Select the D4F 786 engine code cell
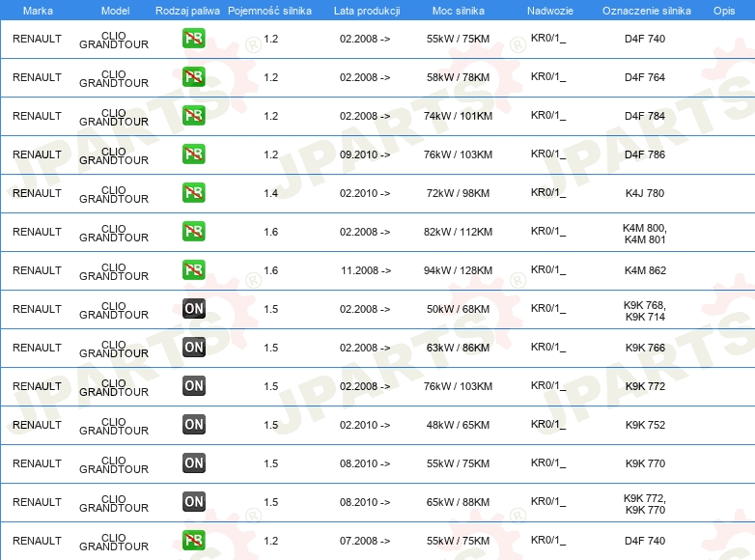Screen dimensions: 755x560 645,154
